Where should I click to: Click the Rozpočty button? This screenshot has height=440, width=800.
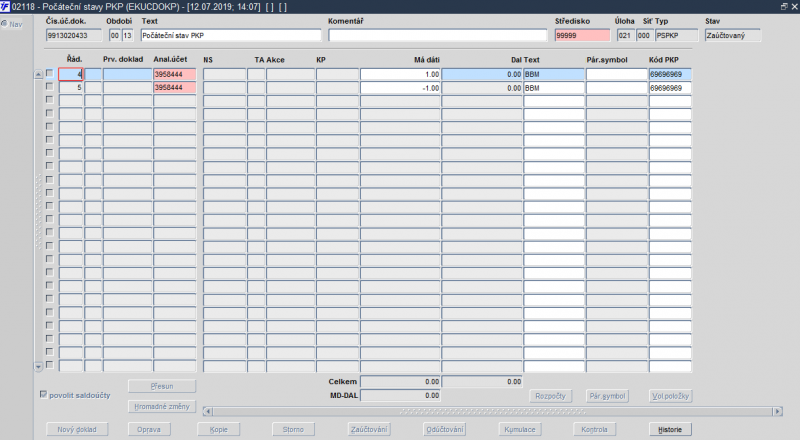point(550,396)
